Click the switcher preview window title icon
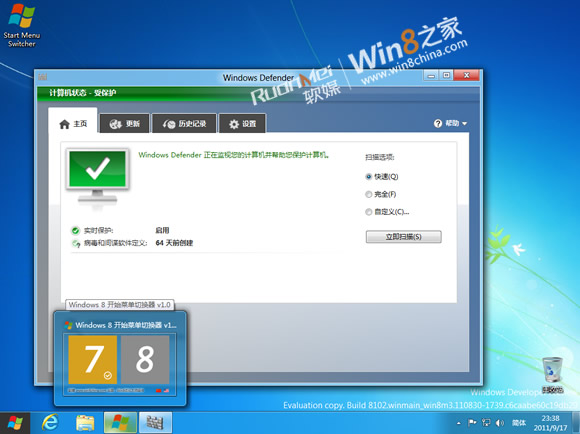Viewport: 580px width, 434px height. (x=68, y=325)
